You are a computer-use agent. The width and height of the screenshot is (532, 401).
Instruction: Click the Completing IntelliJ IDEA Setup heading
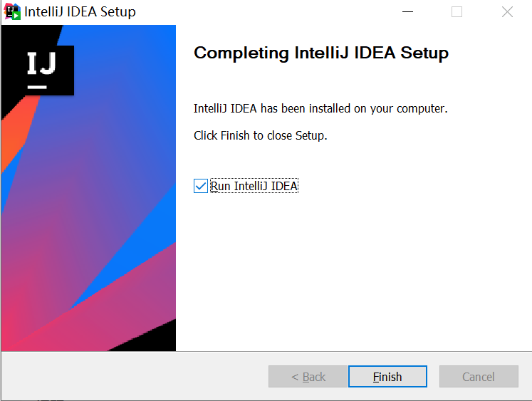click(321, 53)
